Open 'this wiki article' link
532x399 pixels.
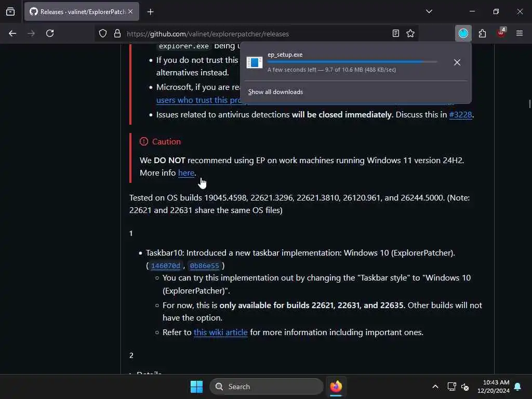point(220,332)
